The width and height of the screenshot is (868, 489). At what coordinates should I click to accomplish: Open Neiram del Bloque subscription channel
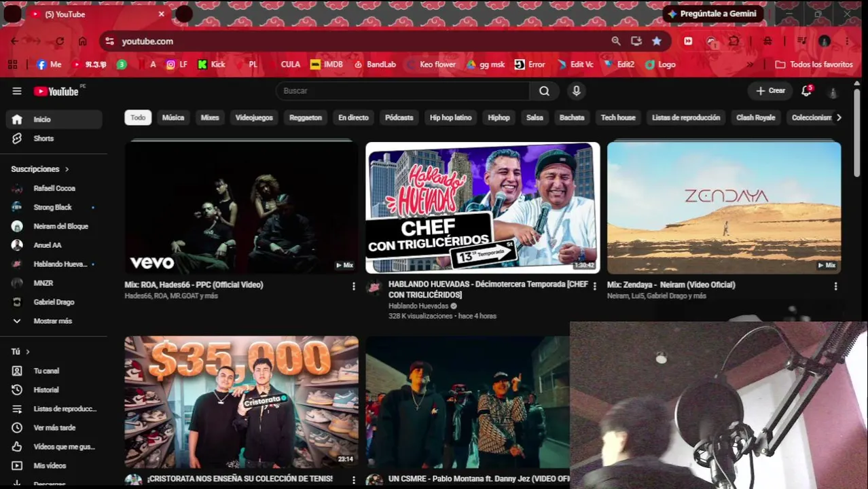coord(54,226)
